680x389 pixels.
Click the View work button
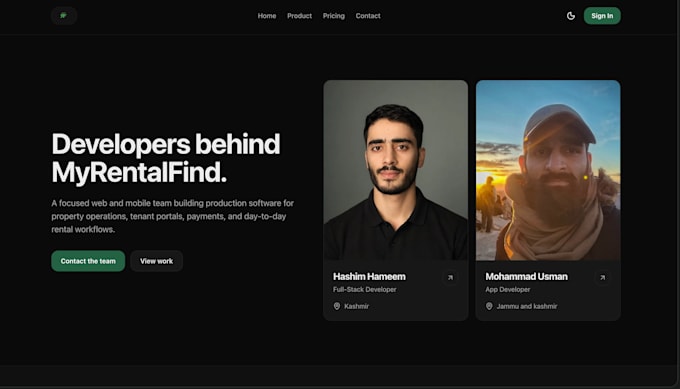coord(156,261)
